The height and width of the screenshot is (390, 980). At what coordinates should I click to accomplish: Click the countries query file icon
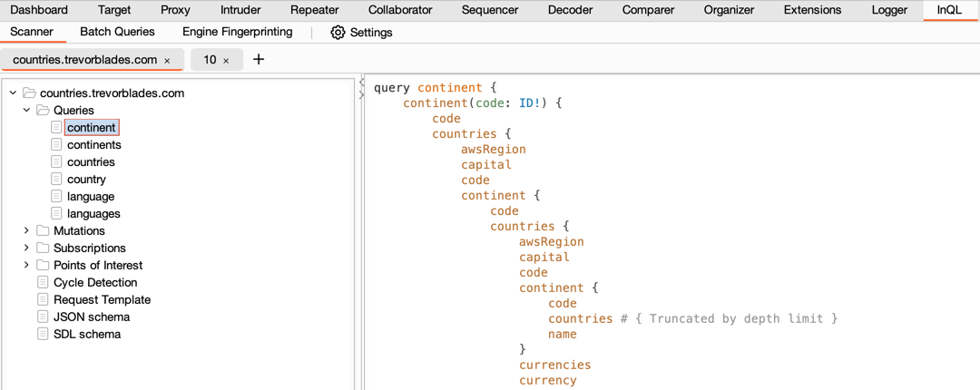57,161
